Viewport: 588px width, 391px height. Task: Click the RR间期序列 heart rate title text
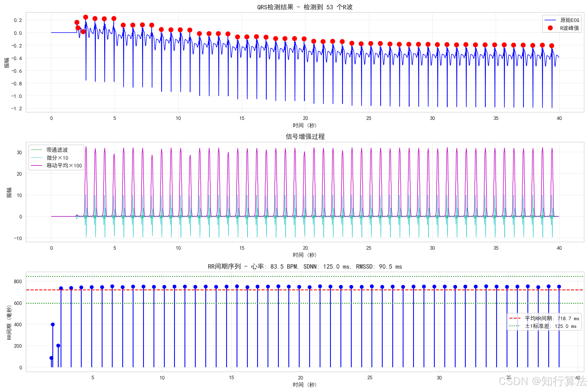[x=305, y=266]
